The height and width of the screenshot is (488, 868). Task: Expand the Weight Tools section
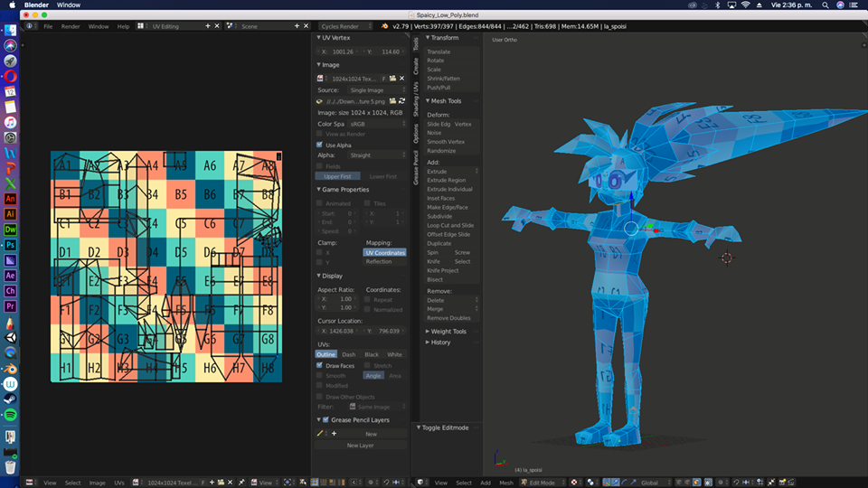(x=448, y=332)
